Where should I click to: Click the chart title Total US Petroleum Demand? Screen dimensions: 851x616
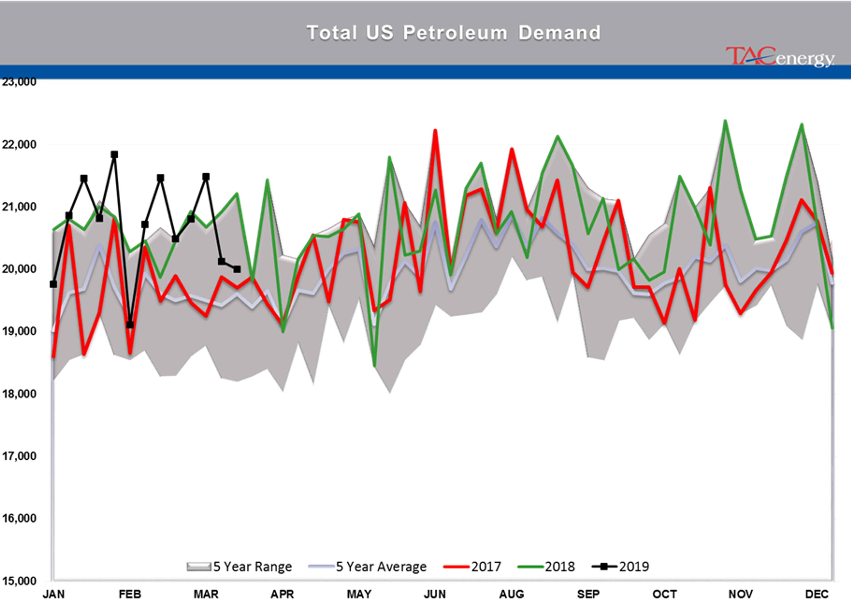tap(454, 33)
